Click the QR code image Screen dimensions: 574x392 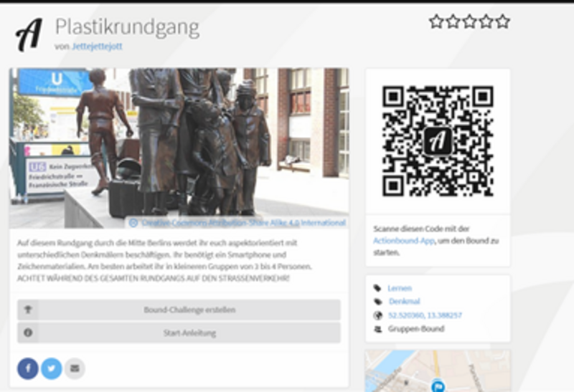pyautogui.click(x=438, y=140)
